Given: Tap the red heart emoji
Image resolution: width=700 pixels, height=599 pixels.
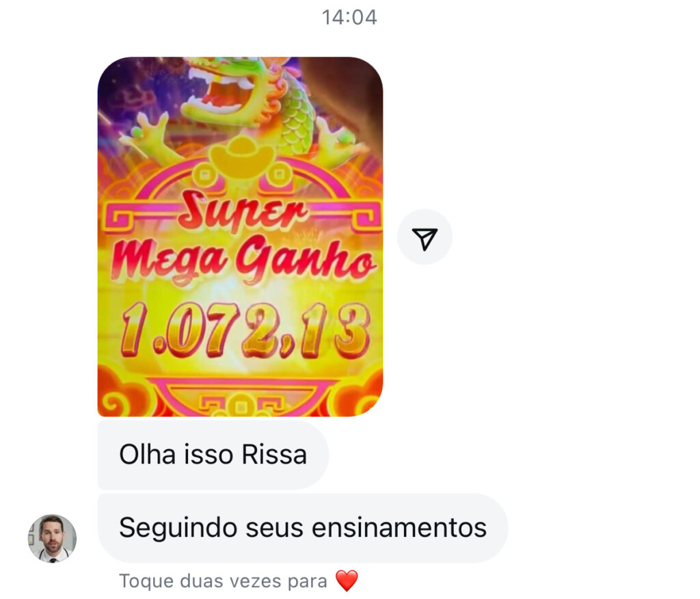Looking at the screenshot, I should coord(347,581).
